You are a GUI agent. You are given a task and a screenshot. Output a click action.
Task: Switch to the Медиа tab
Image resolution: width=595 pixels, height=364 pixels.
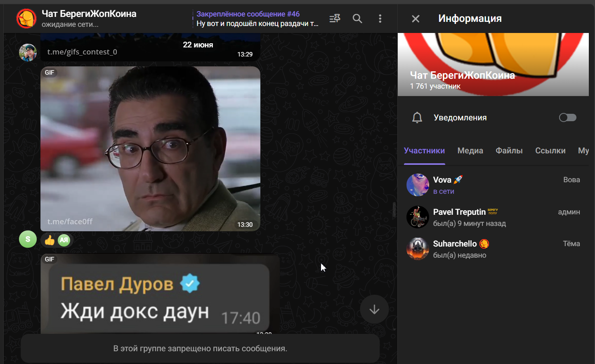tap(470, 151)
